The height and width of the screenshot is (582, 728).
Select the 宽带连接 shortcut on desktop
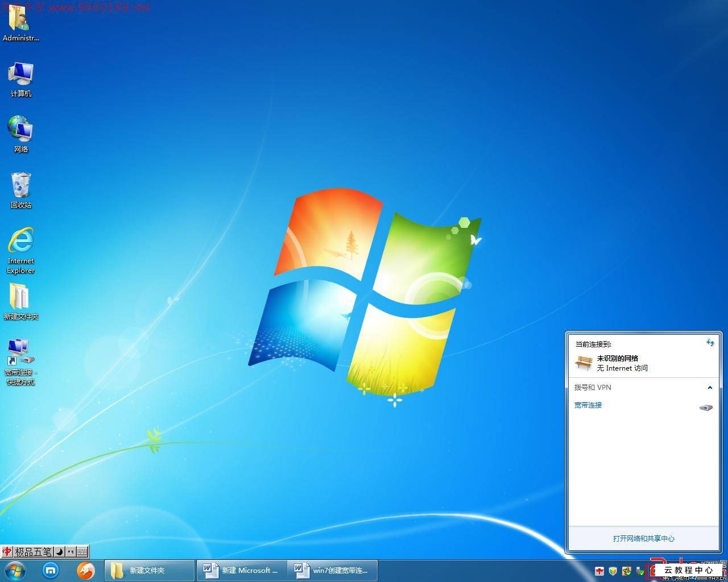click(20, 362)
